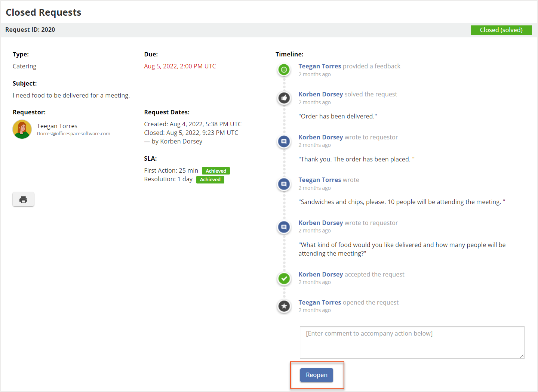Image resolution: width=538 pixels, height=392 pixels.
Task: Click Teegan Torres's profile avatar
Action: click(22, 129)
